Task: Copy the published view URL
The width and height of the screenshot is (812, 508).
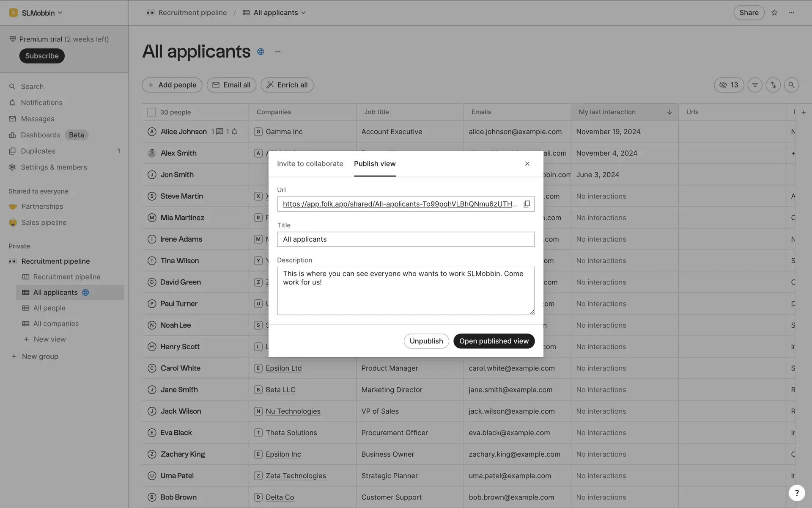Action: tap(527, 204)
